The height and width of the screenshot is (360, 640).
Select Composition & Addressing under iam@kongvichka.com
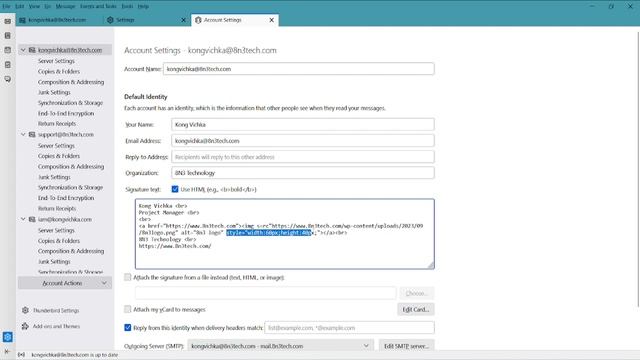[71, 251]
